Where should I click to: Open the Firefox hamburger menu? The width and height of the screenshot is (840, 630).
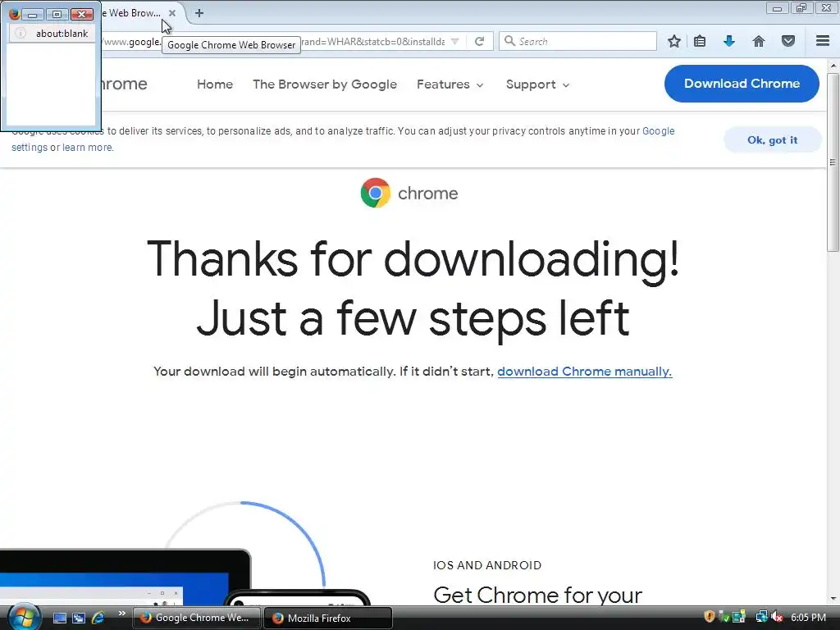tap(823, 41)
